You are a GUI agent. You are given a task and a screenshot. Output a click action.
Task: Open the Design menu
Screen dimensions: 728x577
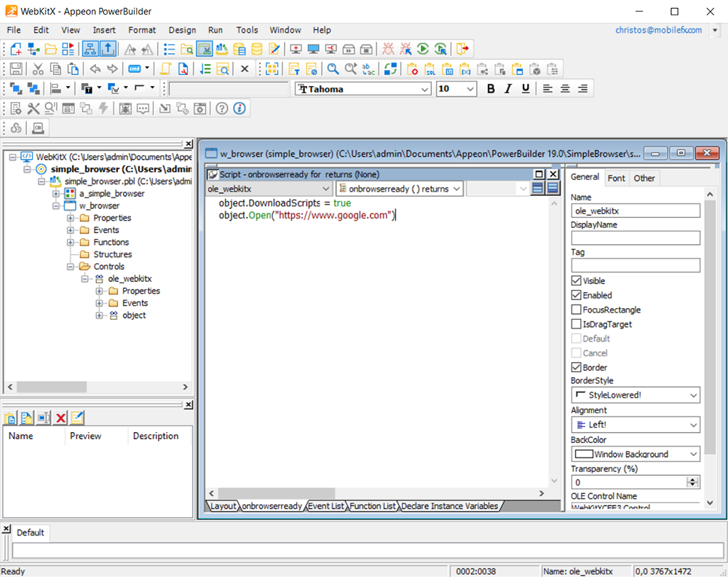point(182,30)
